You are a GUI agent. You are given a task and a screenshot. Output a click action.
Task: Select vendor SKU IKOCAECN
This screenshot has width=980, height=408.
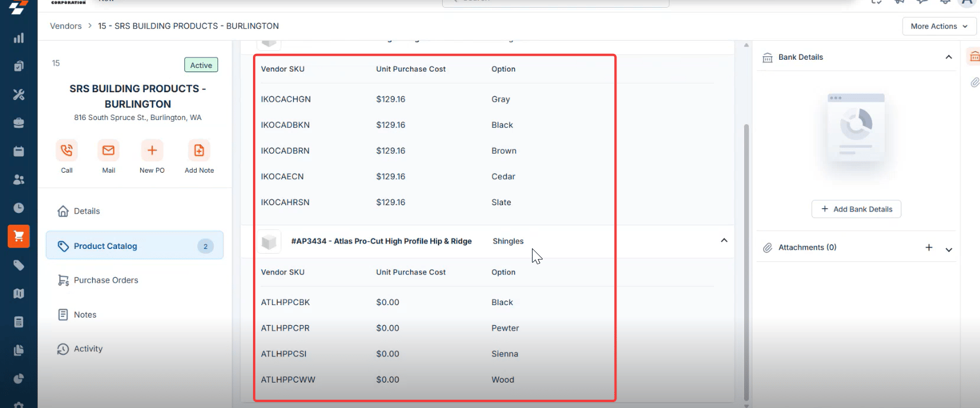(283, 176)
